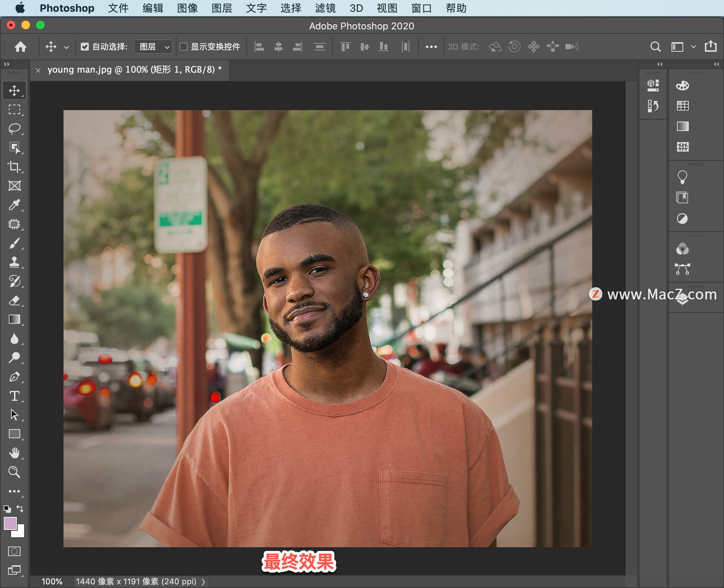Select the Hand tool
The height and width of the screenshot is (588, 724).
[x=14, y=453]
